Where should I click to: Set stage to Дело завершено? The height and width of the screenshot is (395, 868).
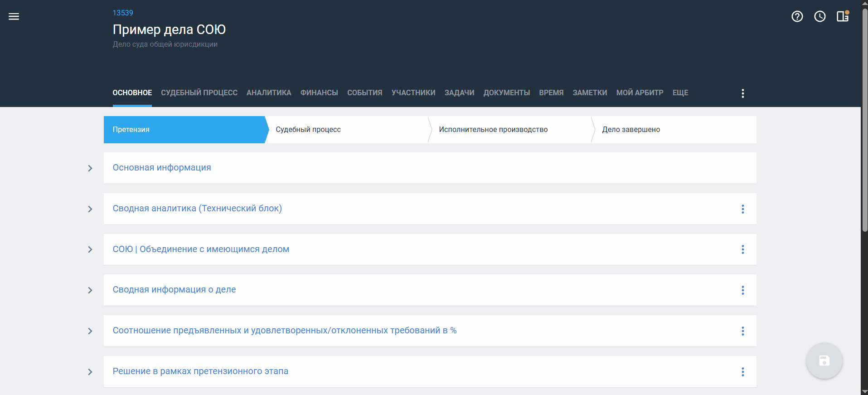tap(631, 130)
